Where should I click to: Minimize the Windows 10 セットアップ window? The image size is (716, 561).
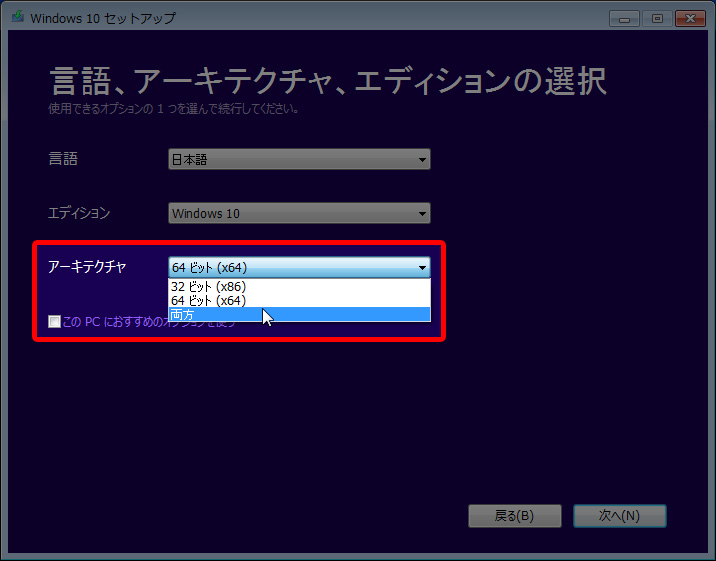pyautogui.click(x=624, y=17)
